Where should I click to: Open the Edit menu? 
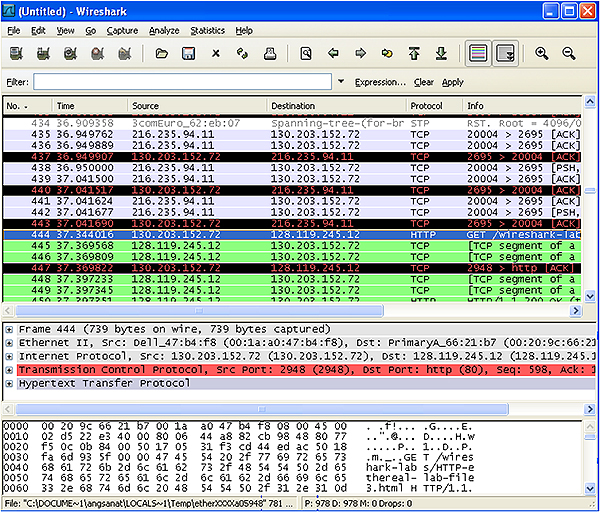click(38, 31)
